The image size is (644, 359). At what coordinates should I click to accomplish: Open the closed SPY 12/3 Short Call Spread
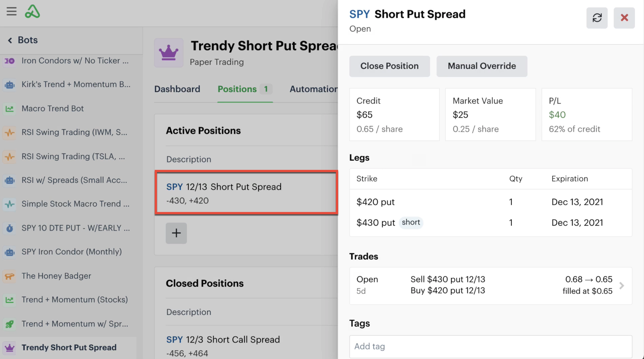(246, 346)
